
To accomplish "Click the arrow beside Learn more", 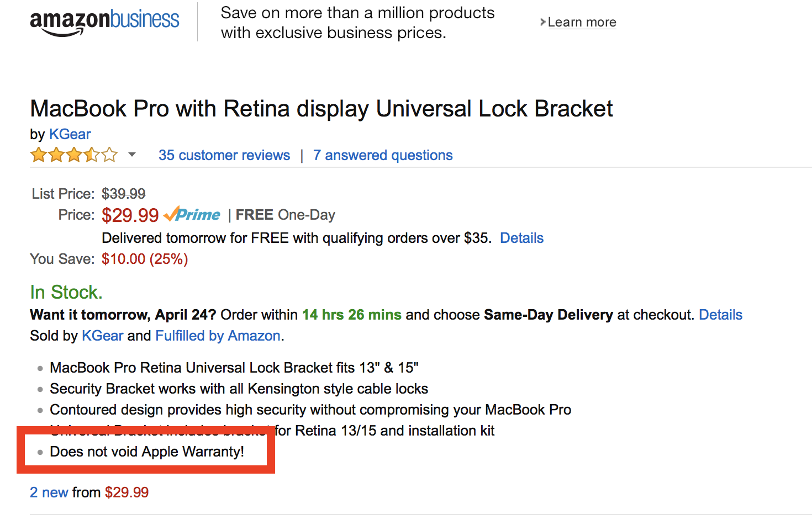I will pos(543,22).
